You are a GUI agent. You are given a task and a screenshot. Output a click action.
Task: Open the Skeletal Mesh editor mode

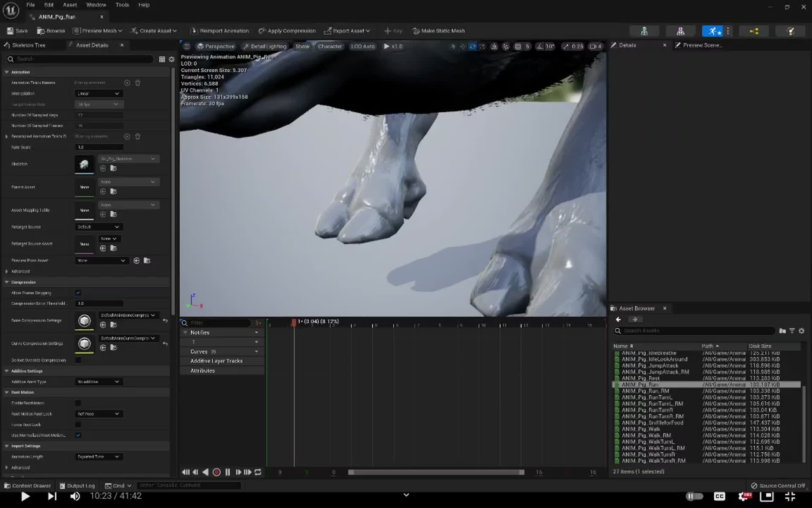click(681, 30)
